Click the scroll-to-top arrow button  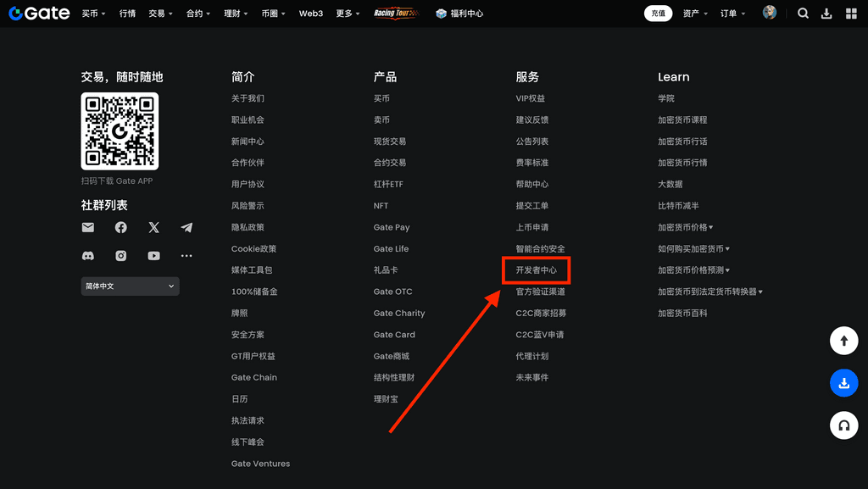[x=843, y=341]
